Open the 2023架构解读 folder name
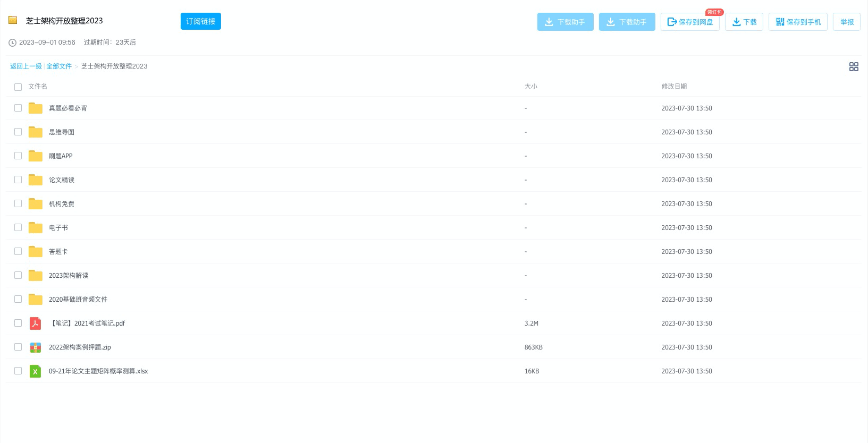 [x=69, y=276]
